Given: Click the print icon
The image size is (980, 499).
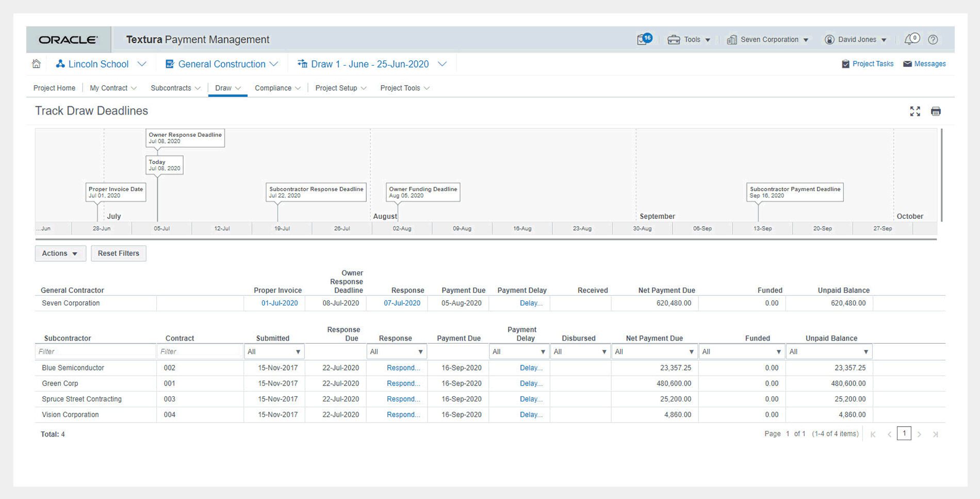Looking at the screenshot, I should click(x=936, y=111).
